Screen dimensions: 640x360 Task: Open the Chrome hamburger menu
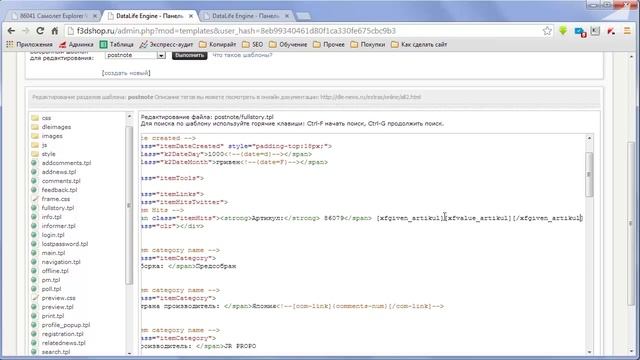[627, 31]
